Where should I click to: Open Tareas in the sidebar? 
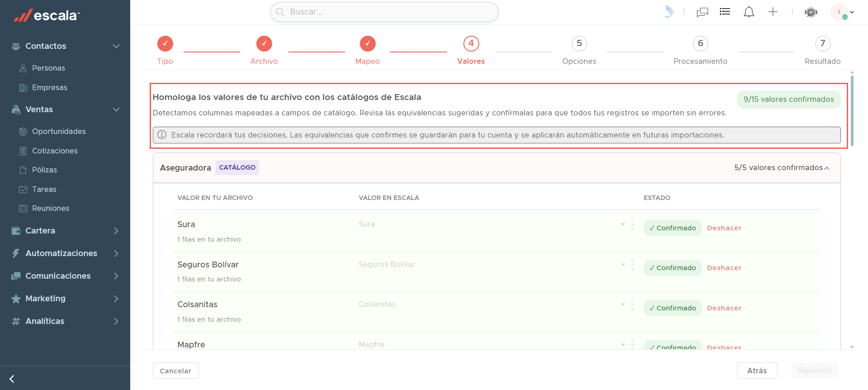pyautogui.click(x=44, y=189)
